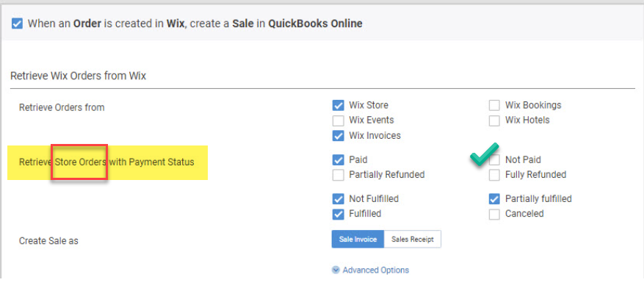Tick the Partially Refunded checkbox
Image resolution: width=644 pixels, height=288 pixels.
pyautogui.click(x=338, y=175)
